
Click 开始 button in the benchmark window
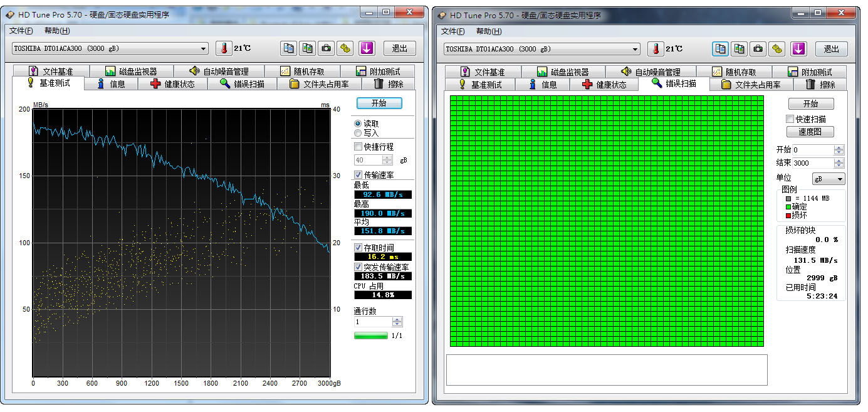[379, 103]
